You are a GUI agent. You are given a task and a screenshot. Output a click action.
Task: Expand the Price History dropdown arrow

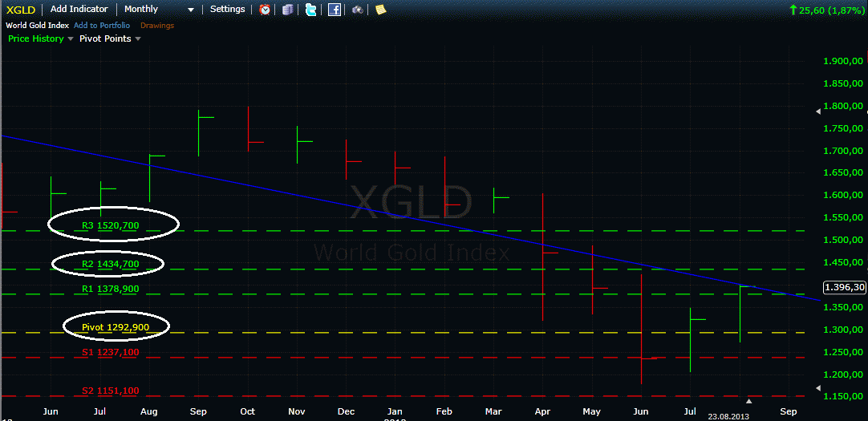(71, 38)
